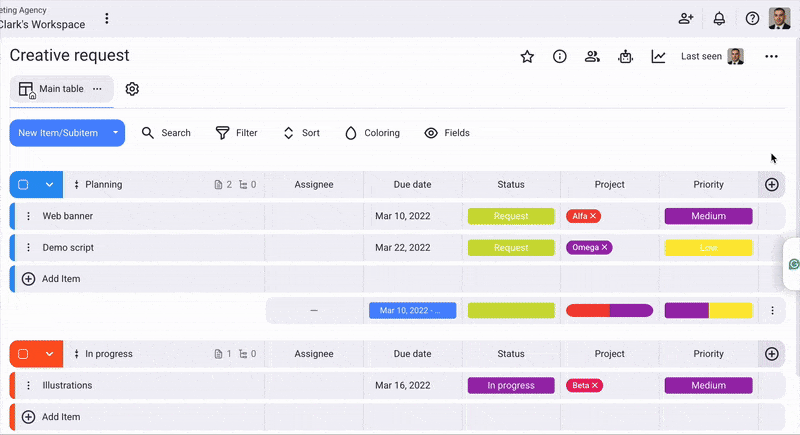The image size is (800, 435).
Task: Open the view settings gear icon
Action: pos(132,89)
